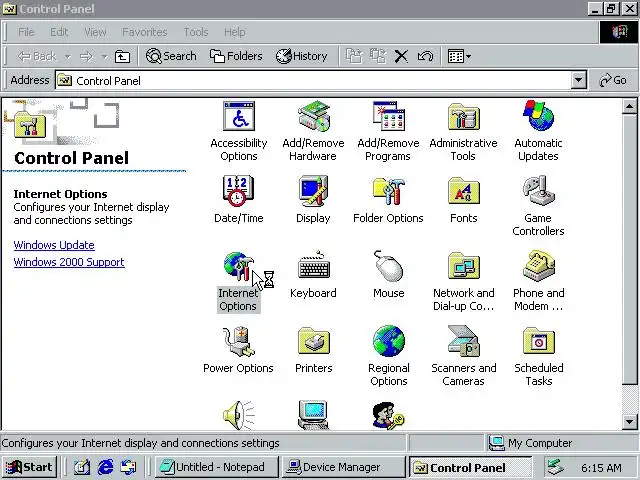Select the users with key icon
This screenshot has height=480, width=640.
point(388,416)
